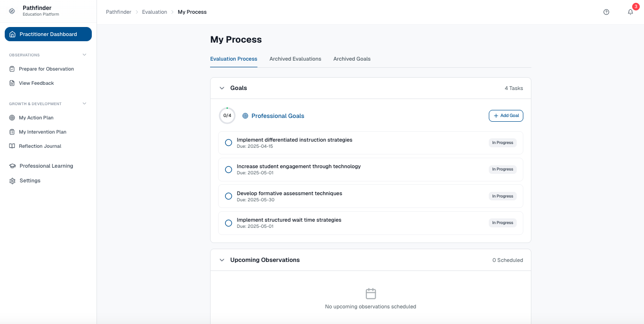Open My Intervention Plan

pos(44,132)
